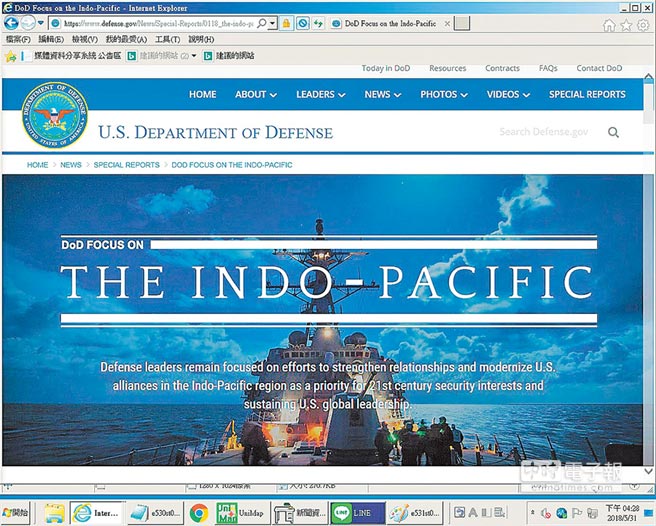The width and height of the screenshot is (656, 526).
Task: Click the NEWS breadcrumb link
Action: point(71,165)
